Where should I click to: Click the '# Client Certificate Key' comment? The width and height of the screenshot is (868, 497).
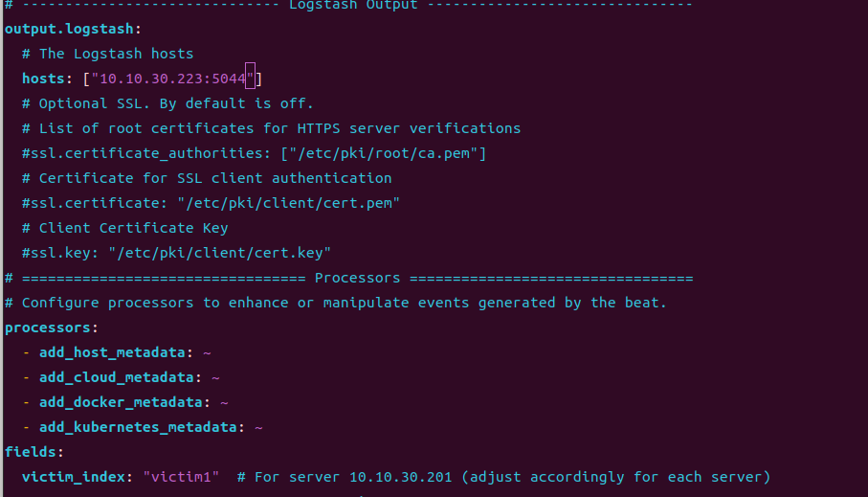(x=124, y=228)
